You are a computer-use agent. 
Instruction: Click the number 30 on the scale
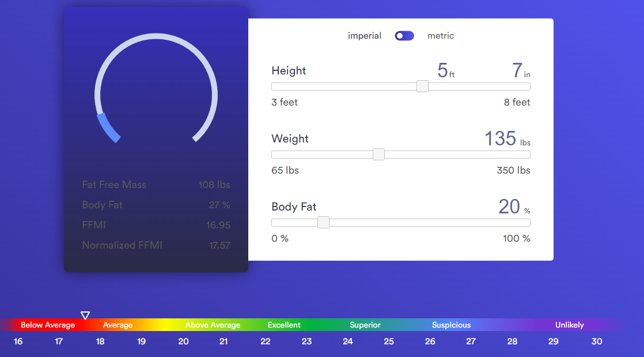pyautogui.click(x=597, y=341)
